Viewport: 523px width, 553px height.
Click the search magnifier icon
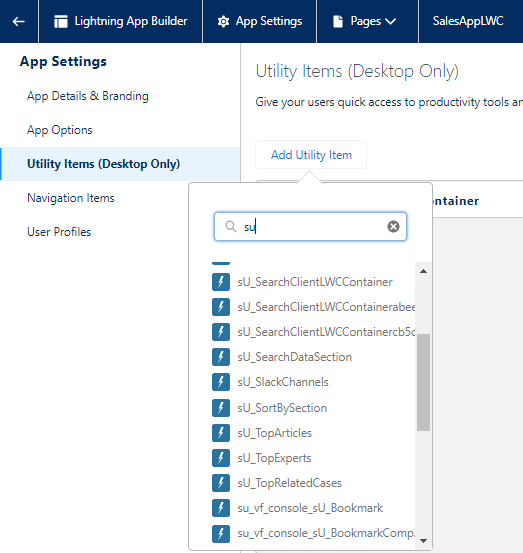tap(231, 226)
